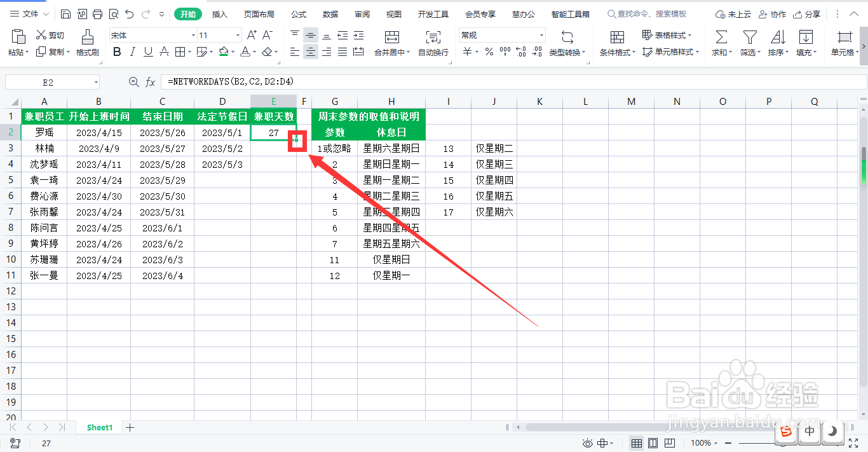This screenshot has height=452, width=868.
Task: Decrease font size with A- icon
Action: [x=268, y=36]
